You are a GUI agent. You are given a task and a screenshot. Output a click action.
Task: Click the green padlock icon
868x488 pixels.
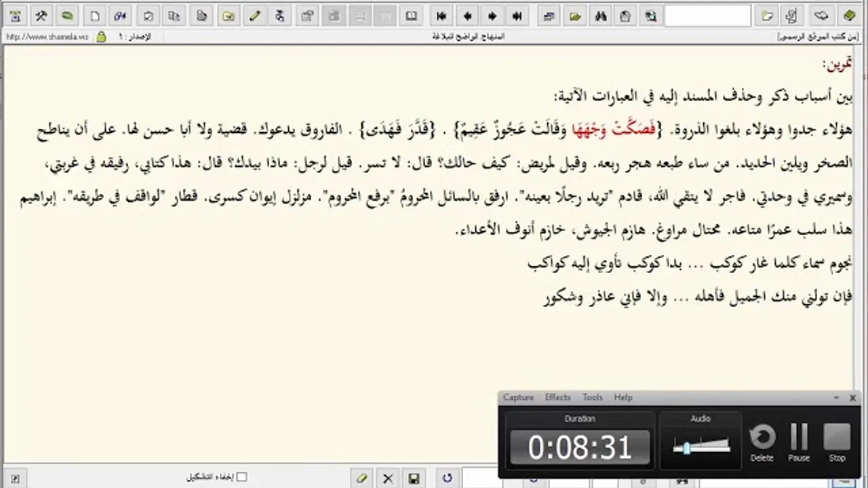[x=101, y=37]
